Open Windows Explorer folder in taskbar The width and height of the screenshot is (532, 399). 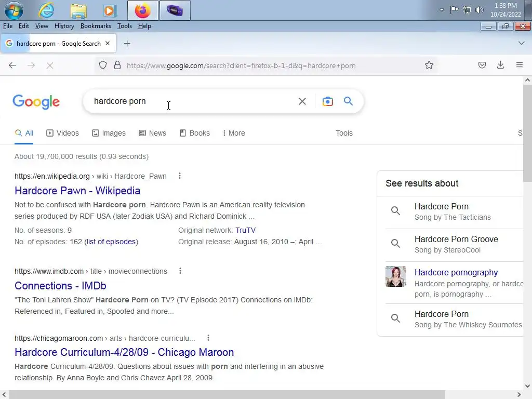pos(78,10)
